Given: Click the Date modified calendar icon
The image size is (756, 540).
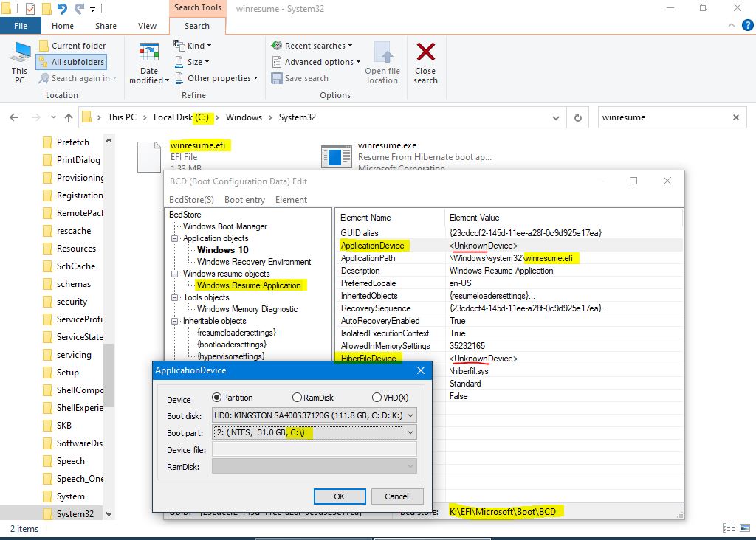Looking at the screenshot, I should pos(149,55).
